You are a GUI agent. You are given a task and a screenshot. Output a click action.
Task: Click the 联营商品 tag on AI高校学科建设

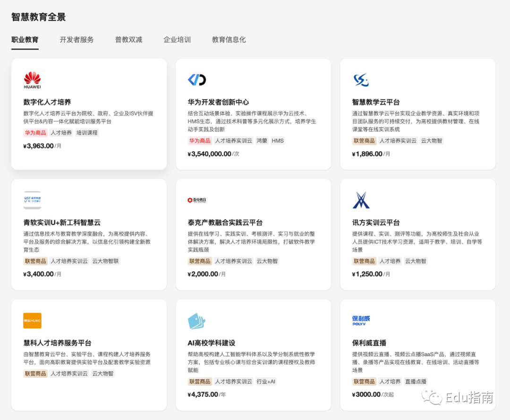200,382
